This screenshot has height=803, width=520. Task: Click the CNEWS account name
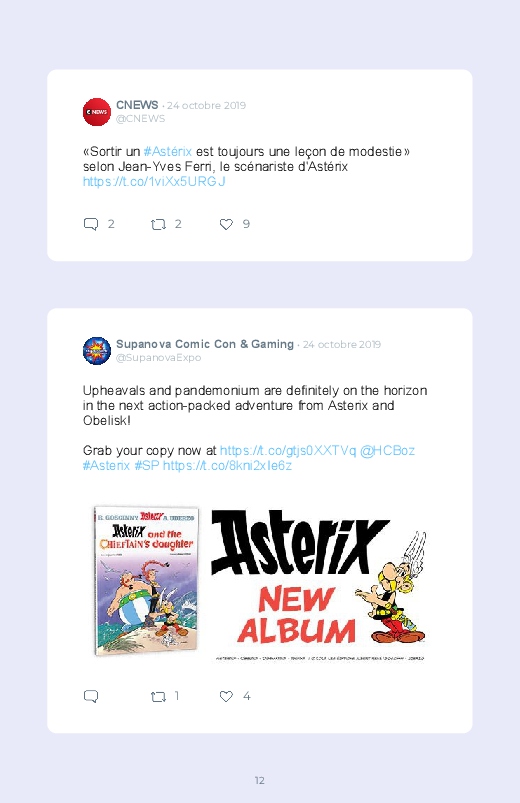(137, 105)
